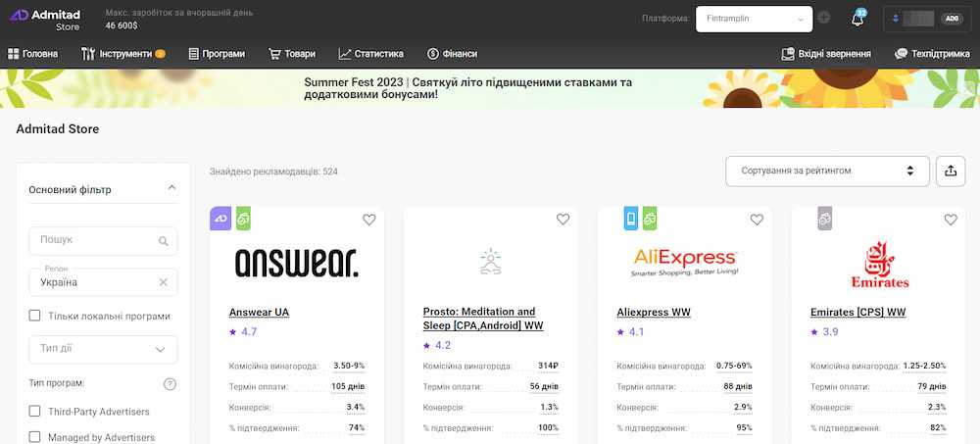Click the add platform plus icon
This screenshot has height=444, width=980.
[x=824, y=18]
